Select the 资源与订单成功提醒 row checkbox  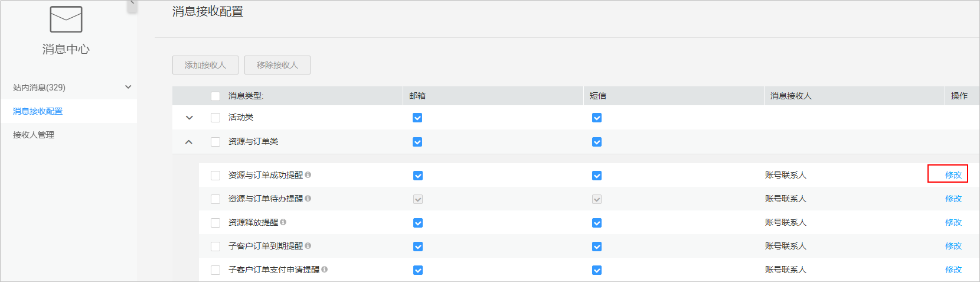(x=215, y=176)
